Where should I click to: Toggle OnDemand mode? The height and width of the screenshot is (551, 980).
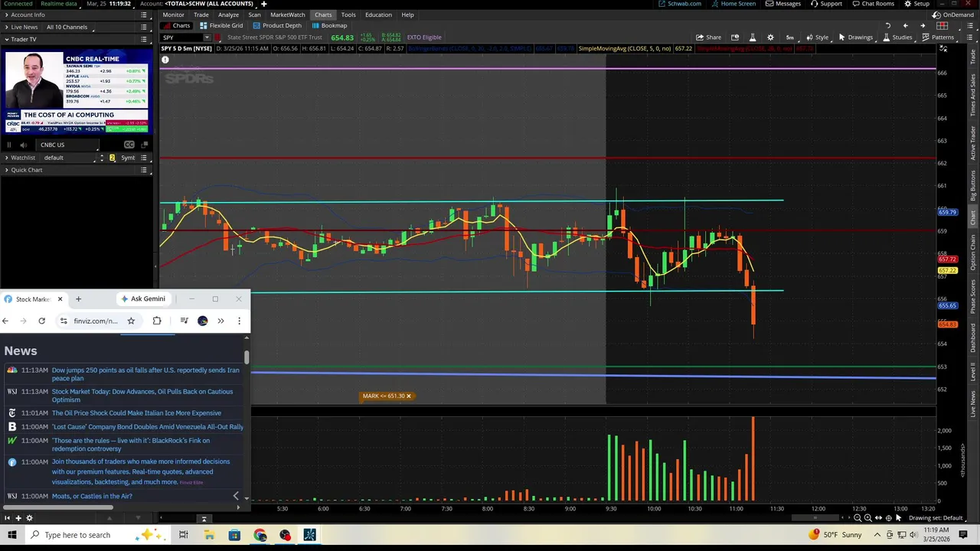coord(952,15)
